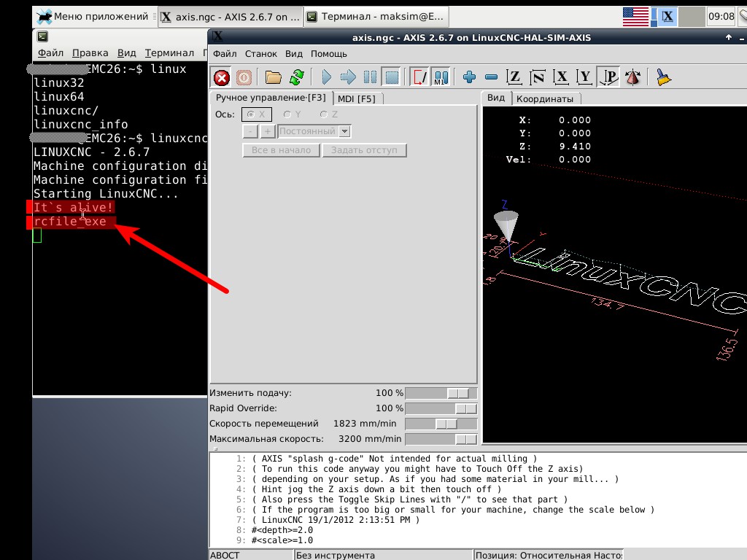Screen dimensions: 747x560
Task: Click the jog plus button
Action: coord(268,131)
